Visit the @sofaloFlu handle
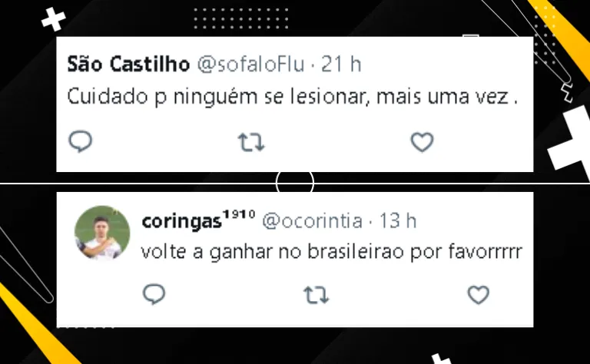The image size is (590, 364). click(250, 65)
